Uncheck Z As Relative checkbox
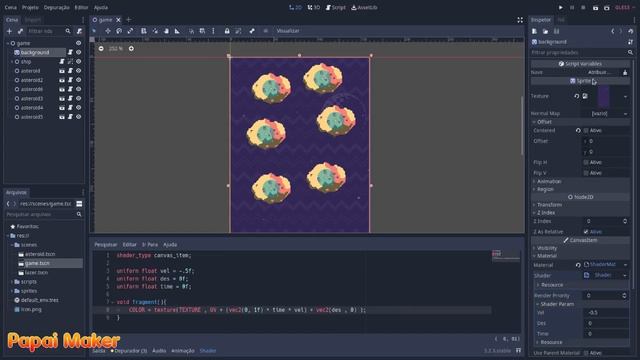Viewport: 640px width, 360px height. click(586, 232)
